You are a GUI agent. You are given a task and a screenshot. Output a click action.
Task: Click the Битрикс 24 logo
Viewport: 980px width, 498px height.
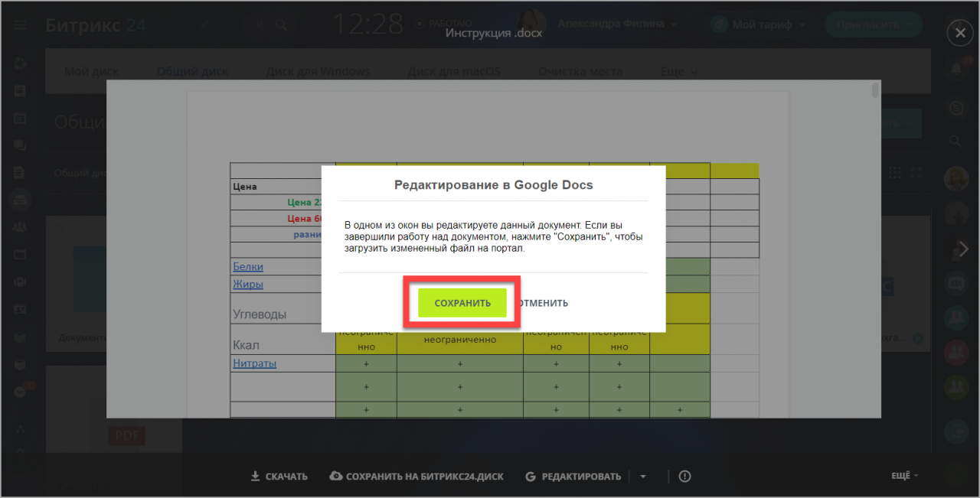[x=96, y=24]
